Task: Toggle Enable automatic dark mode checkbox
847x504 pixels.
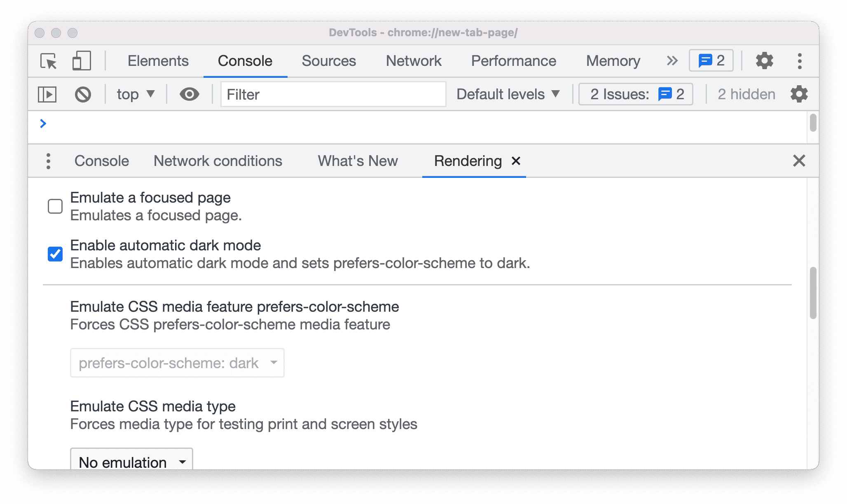Action: coord(54,252)
